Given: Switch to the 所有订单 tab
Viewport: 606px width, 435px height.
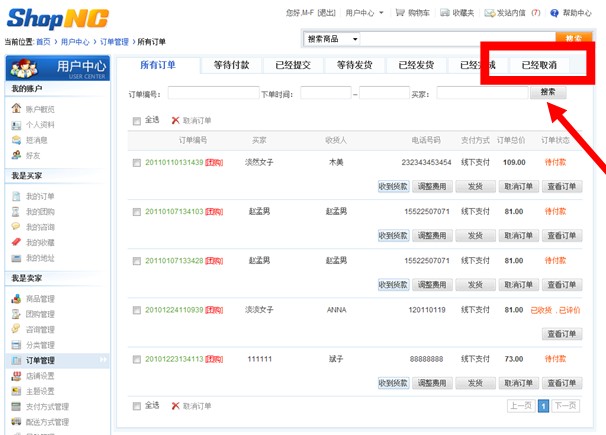Looking at the screenshot, I should point(158,65).
